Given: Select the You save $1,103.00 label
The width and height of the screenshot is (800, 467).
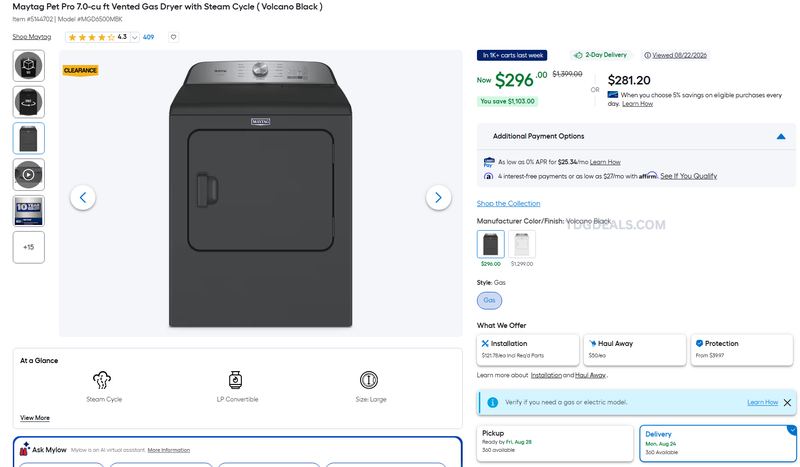Looking at the screenshot, I should tap(507, 101).
